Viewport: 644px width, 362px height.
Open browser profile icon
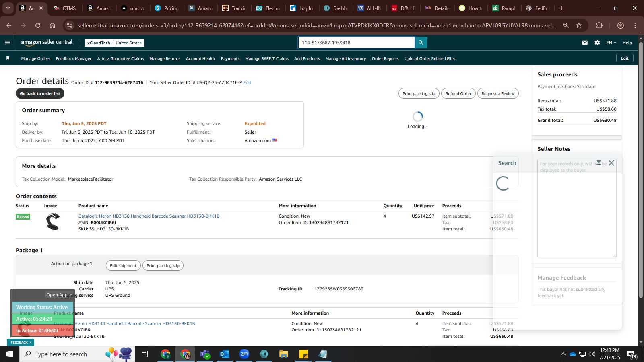(621, 25)
